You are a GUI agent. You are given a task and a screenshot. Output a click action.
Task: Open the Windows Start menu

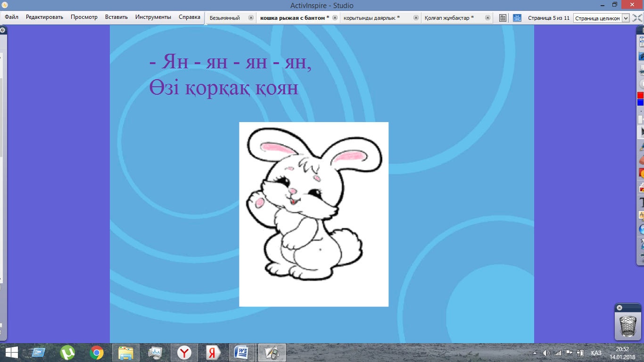[11, 353]
